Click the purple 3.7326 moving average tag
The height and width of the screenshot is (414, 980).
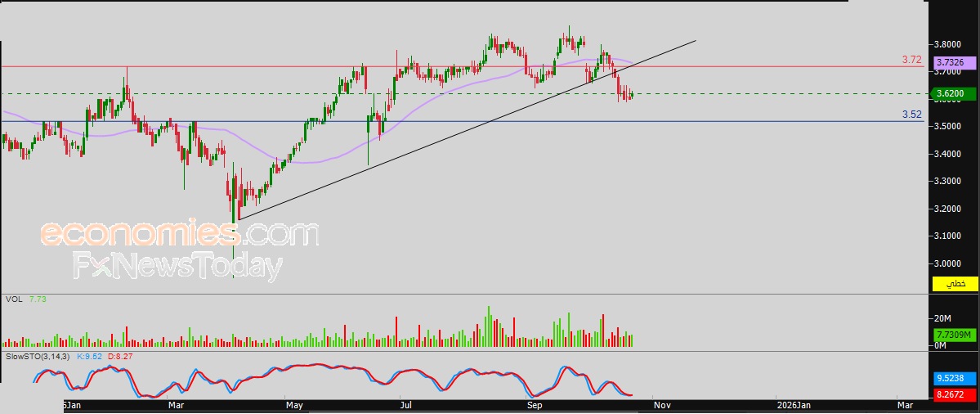[x=954, y=62]
